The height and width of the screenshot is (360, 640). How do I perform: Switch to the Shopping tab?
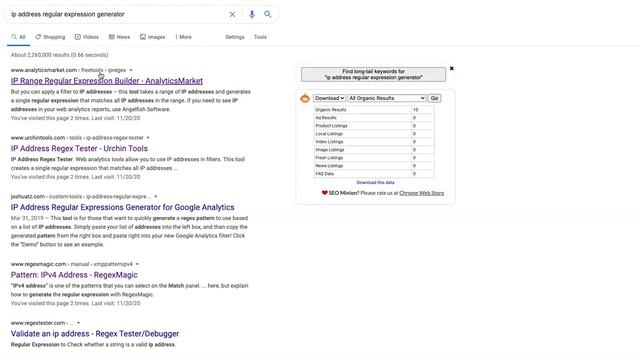tap(50, 37)
